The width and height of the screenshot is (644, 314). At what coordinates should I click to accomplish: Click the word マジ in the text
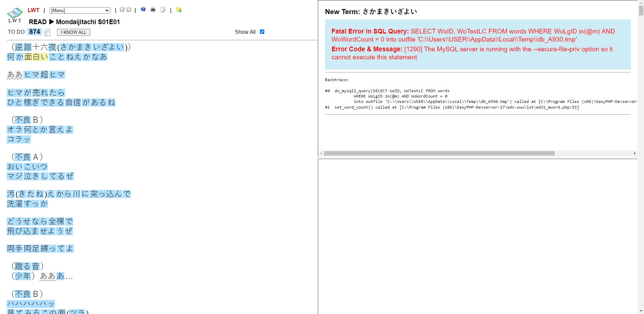[x=15, y=176]
